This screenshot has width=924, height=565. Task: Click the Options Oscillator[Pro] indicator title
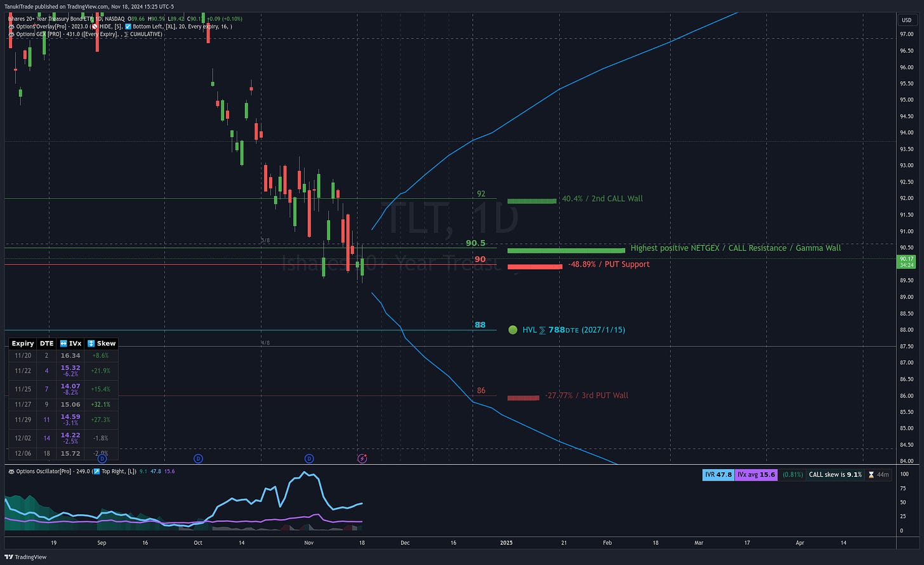point(43,472)
